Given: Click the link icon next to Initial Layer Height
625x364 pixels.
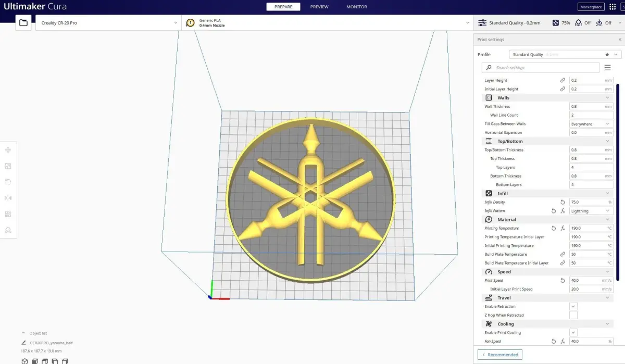Looking at the screenshot, I should point(562,89).
